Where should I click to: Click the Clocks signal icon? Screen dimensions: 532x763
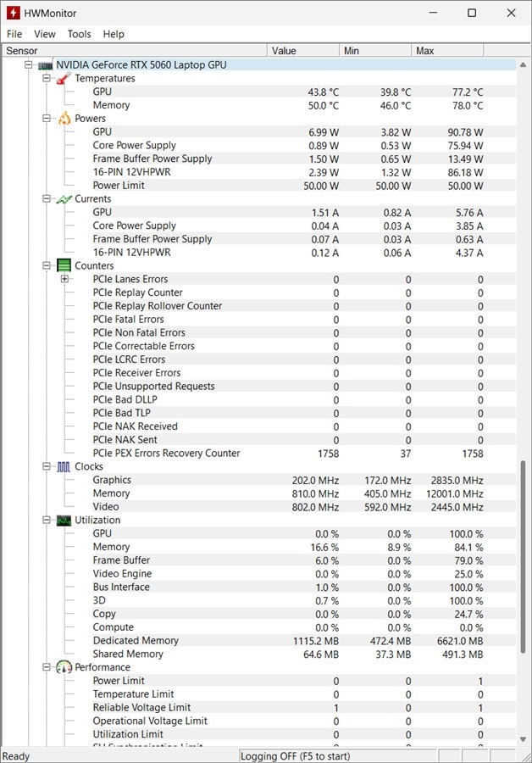64,467
